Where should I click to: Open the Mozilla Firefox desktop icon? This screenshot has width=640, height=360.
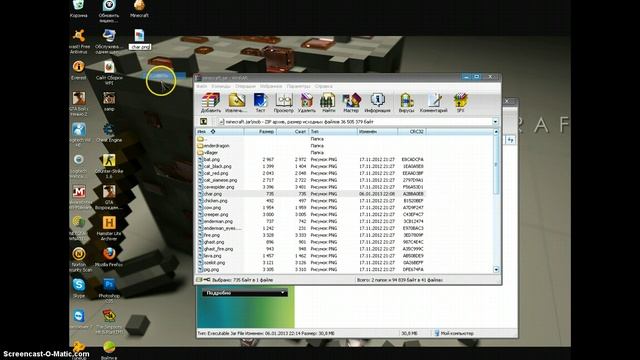109,257
